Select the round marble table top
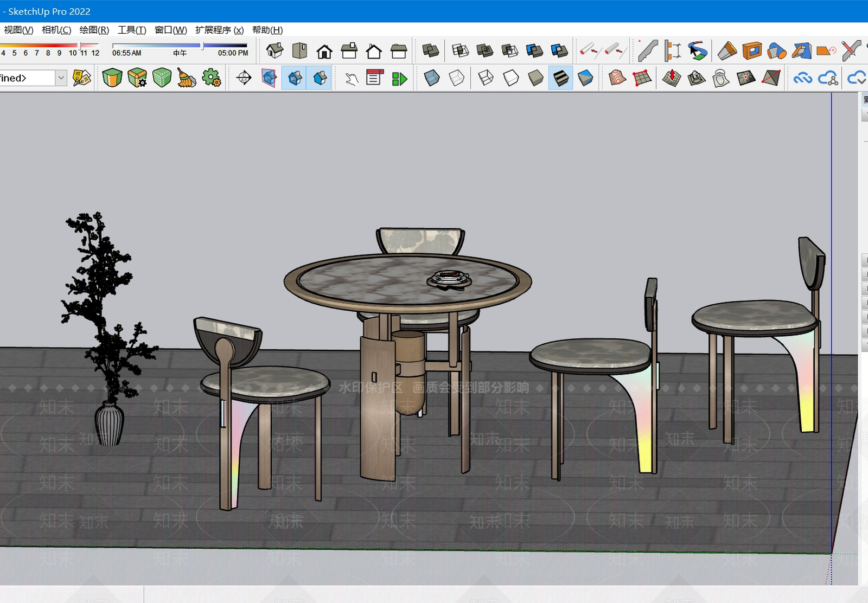Viewport: 868px width, 603px height. pos(408,282)
